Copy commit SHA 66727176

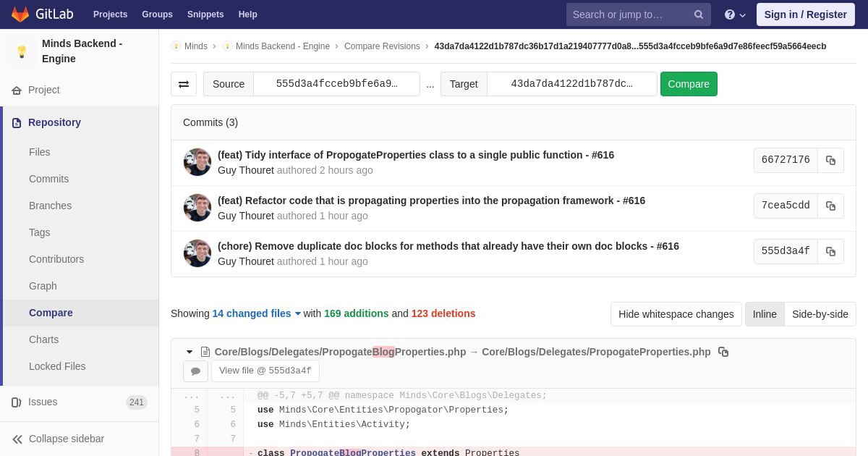coord(830,160)
